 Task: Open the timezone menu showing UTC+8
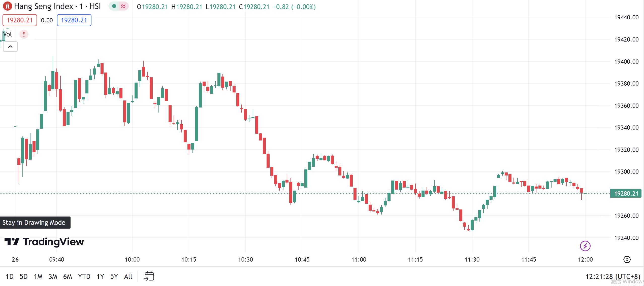coord(613,276)
